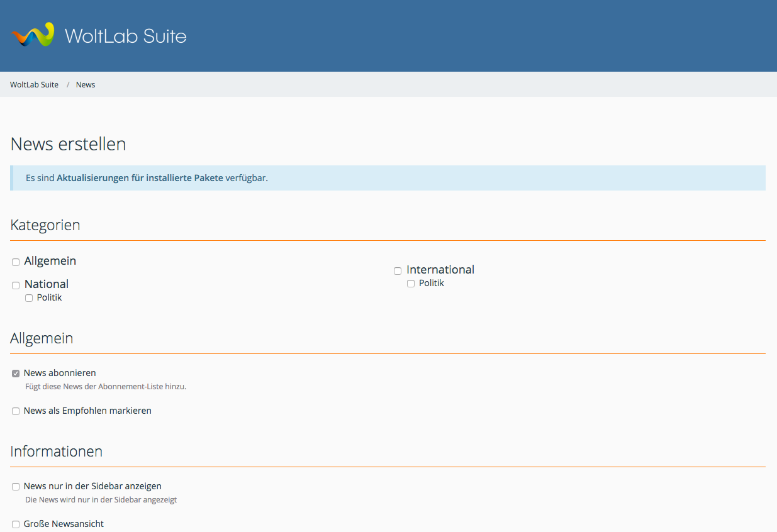Open the WoltLab Suite breadcrumb link
Screen dimensions: 777x532
[x=34, y=85]
